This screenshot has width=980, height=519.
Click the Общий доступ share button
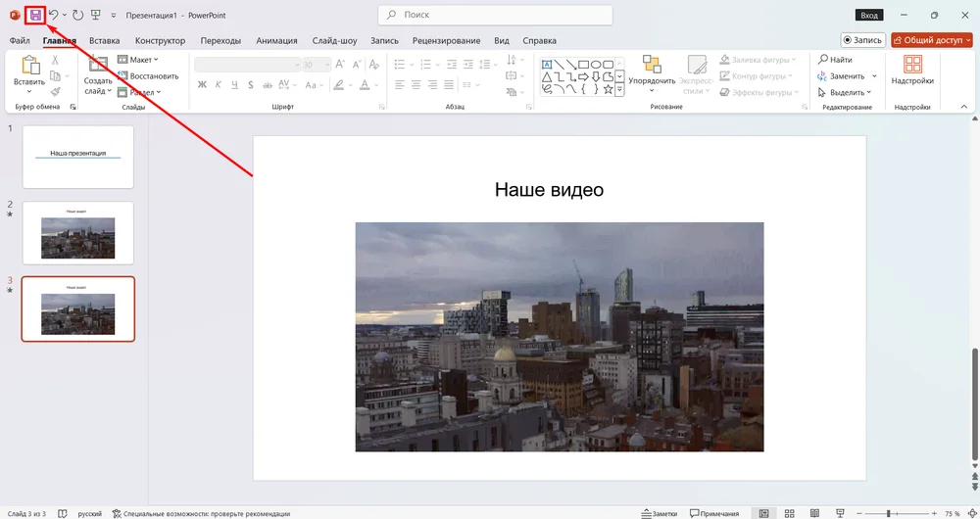(x=930, y=40)
